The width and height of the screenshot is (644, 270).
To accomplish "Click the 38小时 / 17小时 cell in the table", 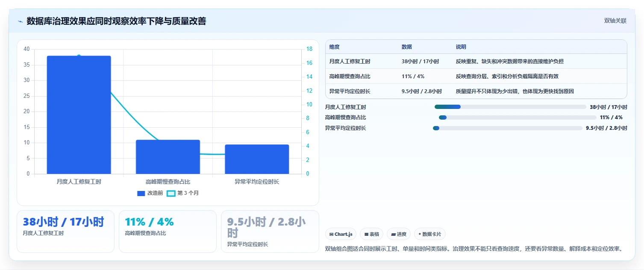I will [x=420, y=62].
